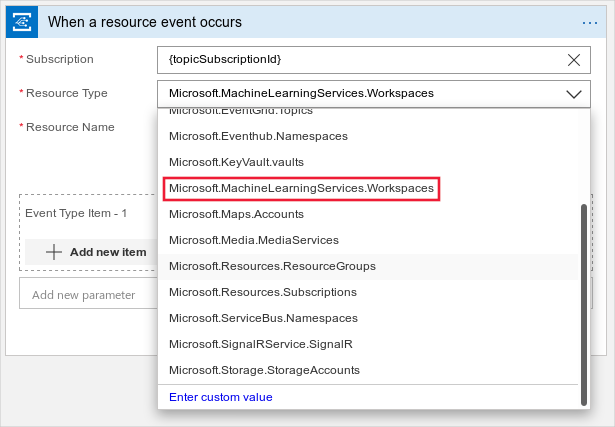615x427 pixels.
Task: Choose Microsoft.SignalRService.SignalR entry
Action: click(260, 344)
